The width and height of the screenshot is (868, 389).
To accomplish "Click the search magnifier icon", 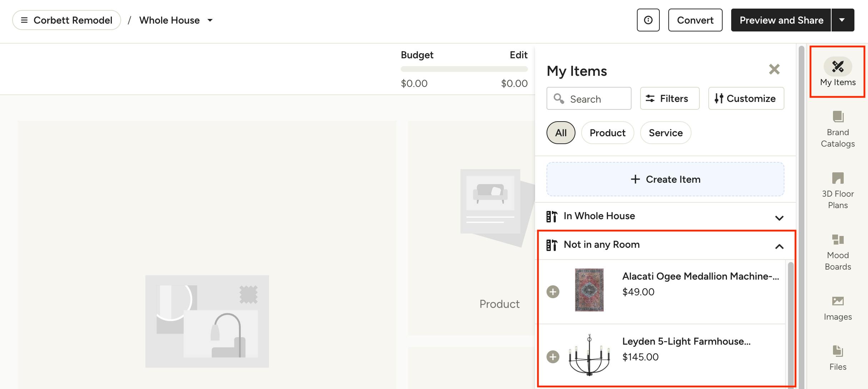I will (x=559, y=98).
